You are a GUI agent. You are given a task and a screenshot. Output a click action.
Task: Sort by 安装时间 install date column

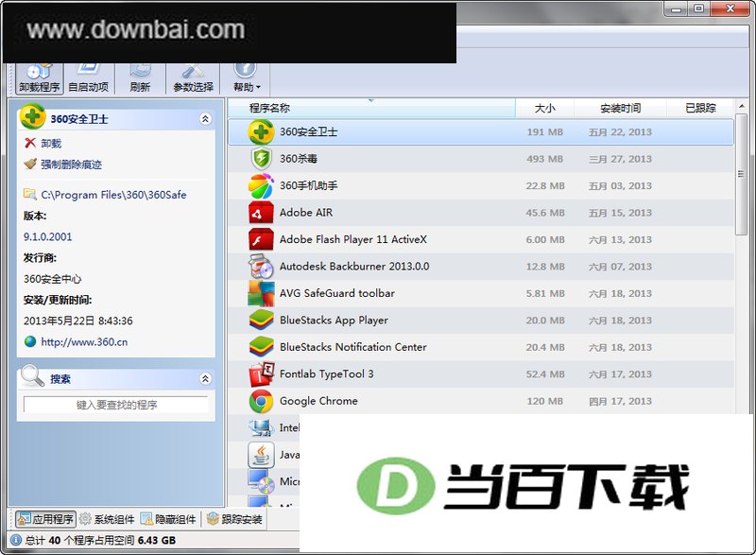(x=621, y=108)
